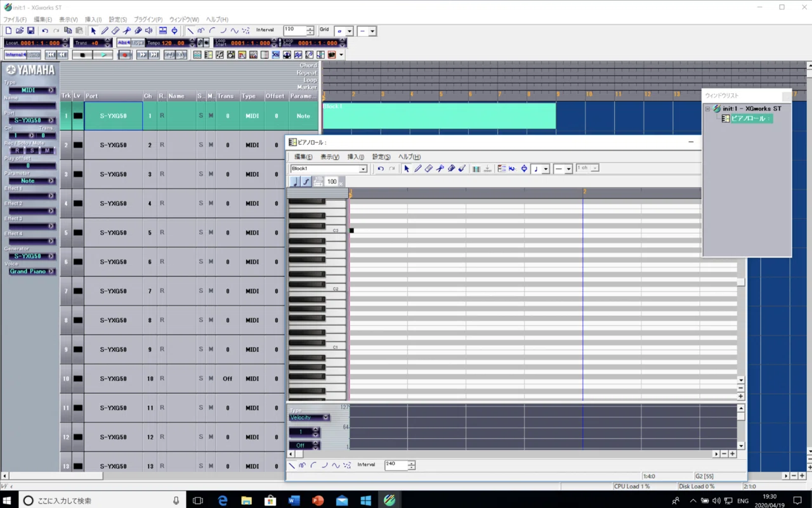Image resolution: width=812 pixels, height=508 pixels.
Task: Click the New file icon in main toolbar
Action: 8,30
